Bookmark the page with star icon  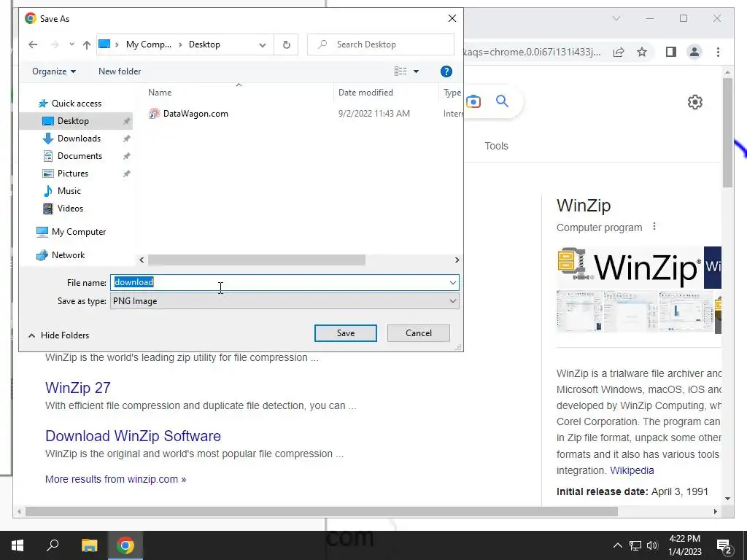coord(642,52)
